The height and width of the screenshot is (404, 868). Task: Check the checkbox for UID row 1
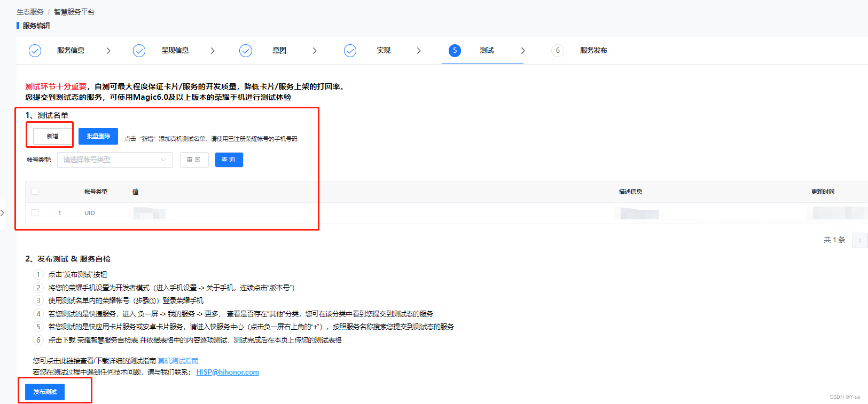35,212
